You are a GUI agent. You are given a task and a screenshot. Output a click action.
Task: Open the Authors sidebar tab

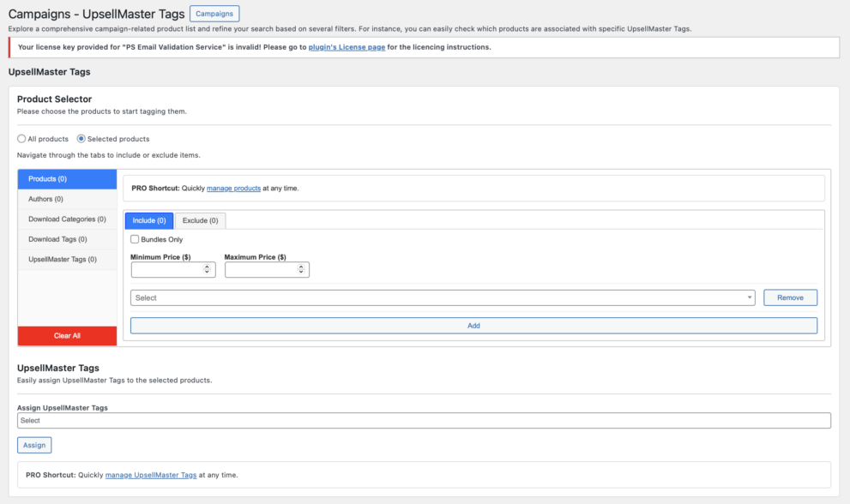(67, 198)
